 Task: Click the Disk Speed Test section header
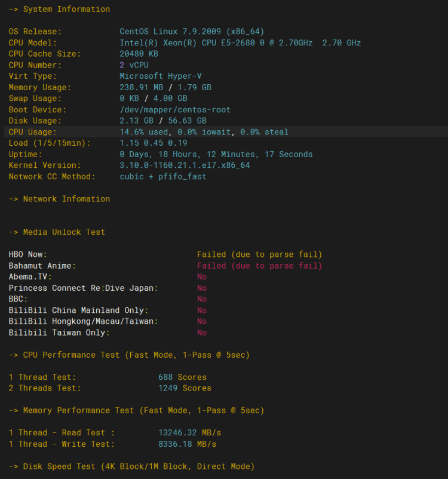click(x=131, y=466)
